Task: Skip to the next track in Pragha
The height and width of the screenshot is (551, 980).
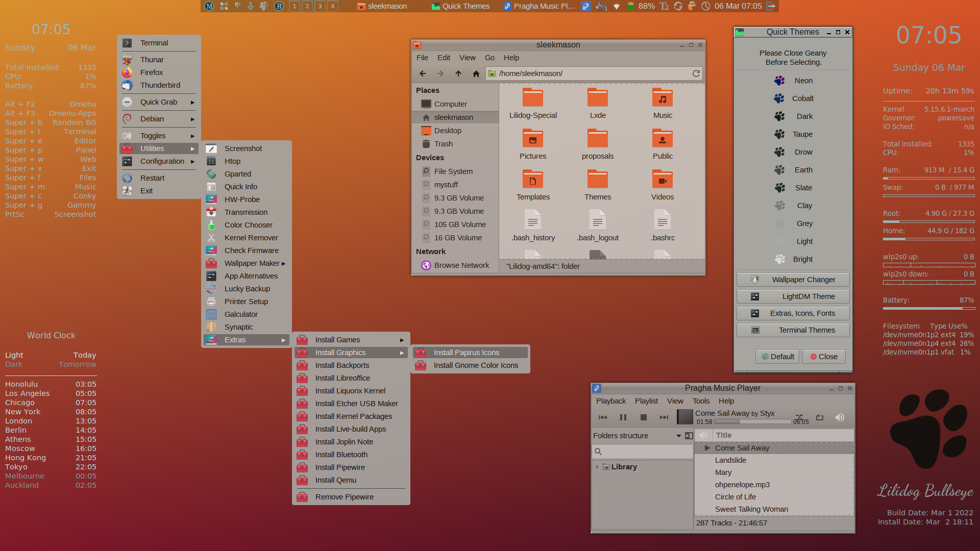Action: pos(664,417)
